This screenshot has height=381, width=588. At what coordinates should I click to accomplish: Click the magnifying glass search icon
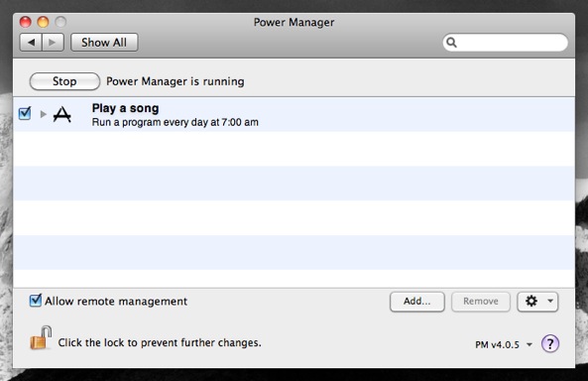click(x=451, y=43)
